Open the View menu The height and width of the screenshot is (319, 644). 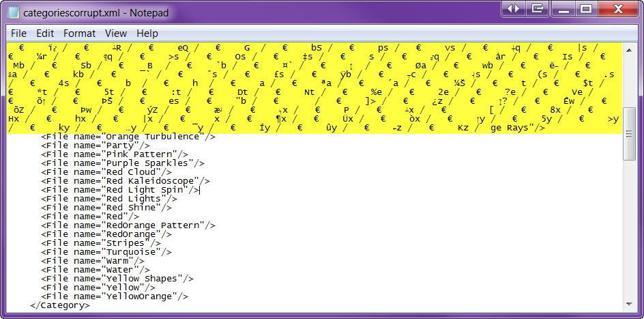[116, 33]
